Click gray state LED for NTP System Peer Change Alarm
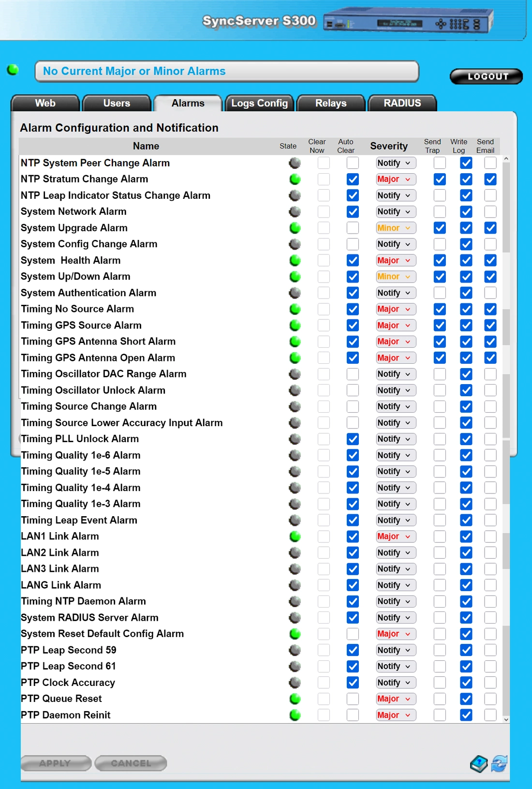The height and width of the screenshot is (789, 532). click(x=295, y=163)
